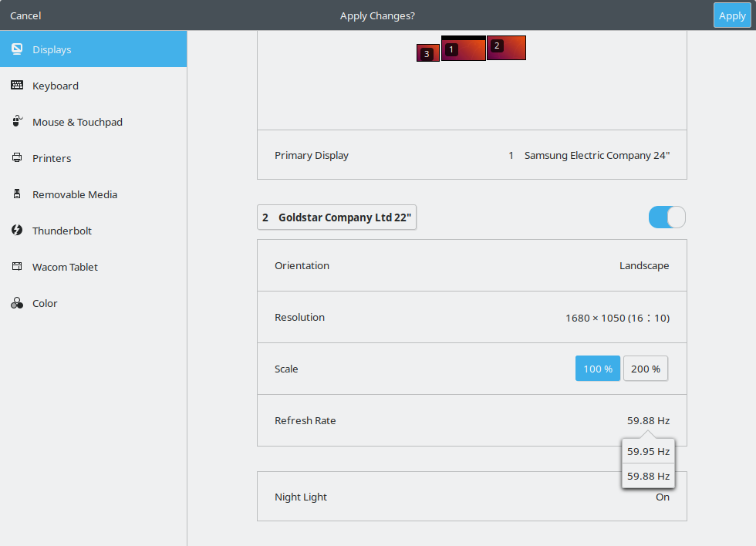The image size is (756, 546).
Task: Go to Mouse & Touchpad settings
Action: pyautogui.click(x=93, y=121)
